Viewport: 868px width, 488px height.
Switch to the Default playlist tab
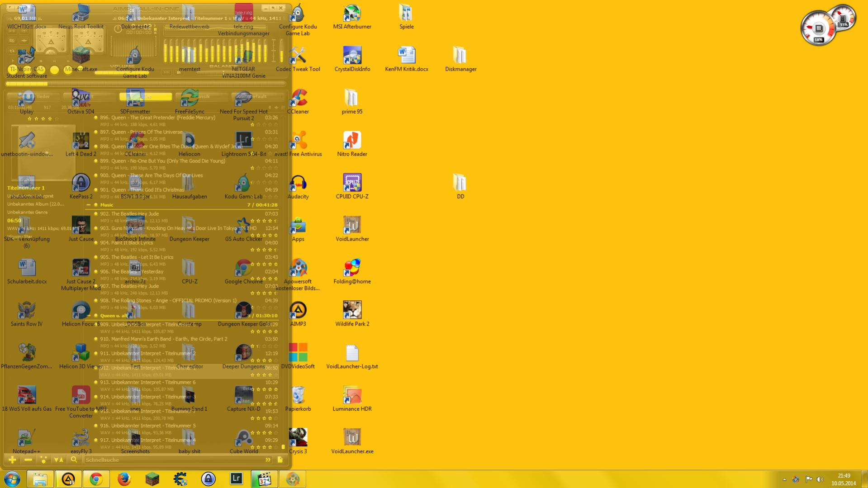click(x=257, y=96)
